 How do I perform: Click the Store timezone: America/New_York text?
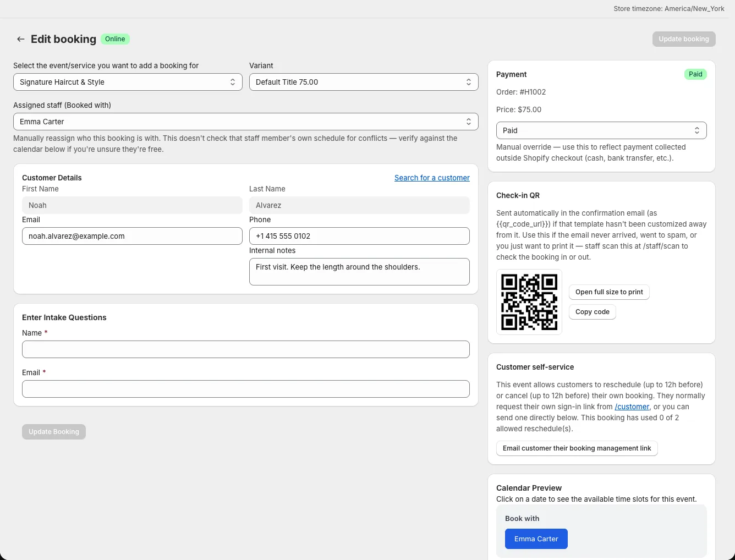(669, 9)
